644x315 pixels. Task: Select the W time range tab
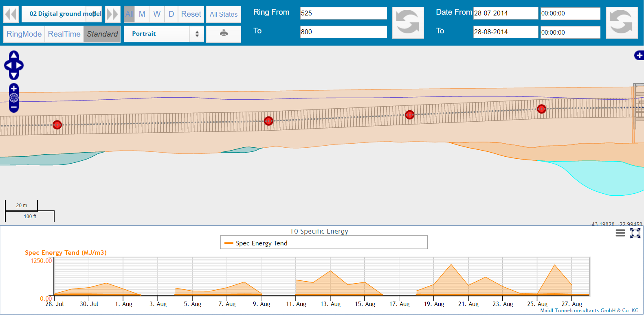click(x=157, y=14)
